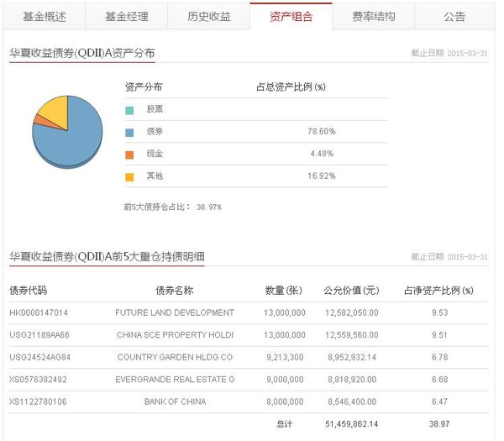The image size is (504, 441).
Task: Click the orange 现金 legend swatch
Action: pos(129,155)
